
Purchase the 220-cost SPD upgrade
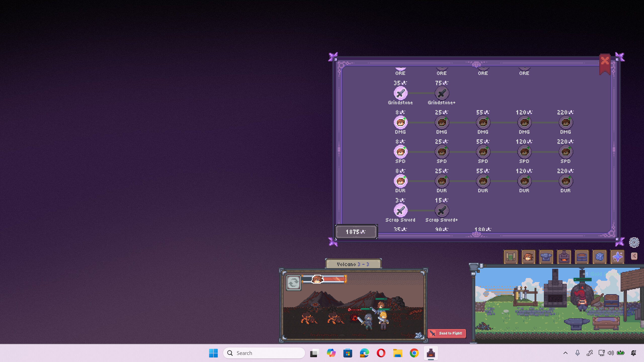(566, 152)
